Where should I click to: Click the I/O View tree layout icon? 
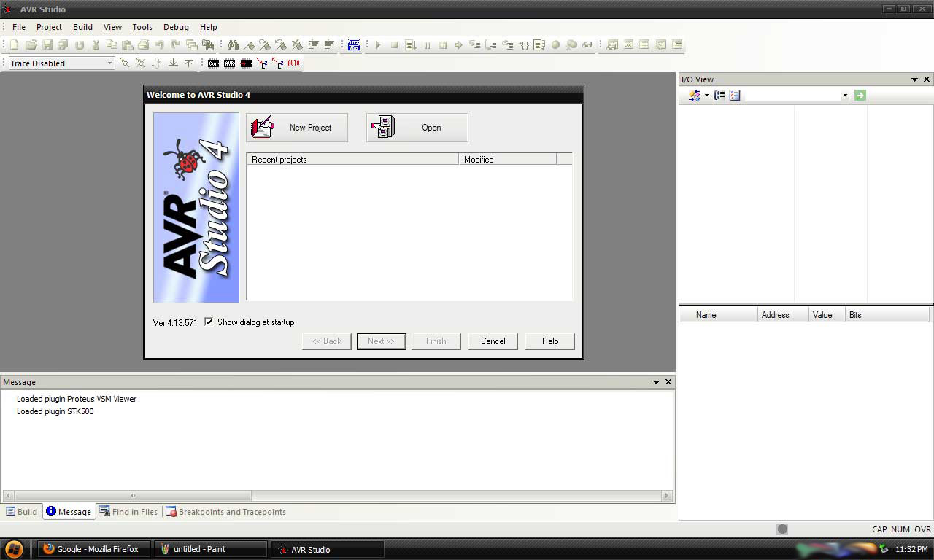tap(719, 96)
